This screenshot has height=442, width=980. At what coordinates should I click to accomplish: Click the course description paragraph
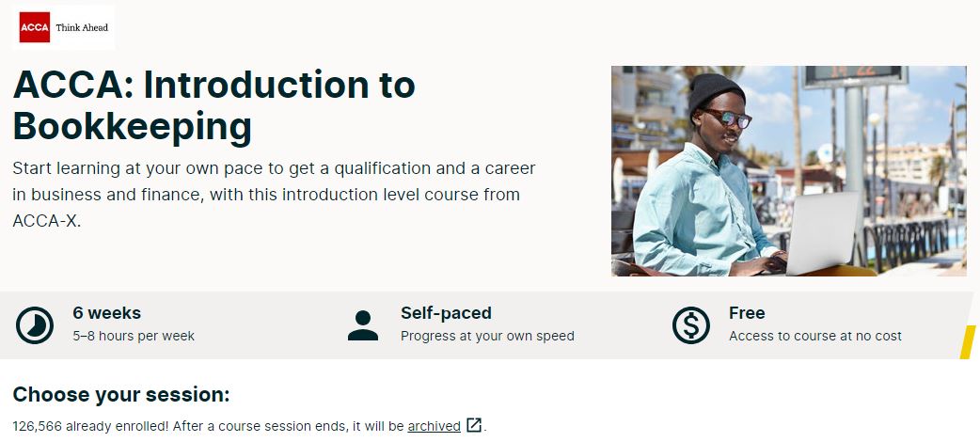275,195
